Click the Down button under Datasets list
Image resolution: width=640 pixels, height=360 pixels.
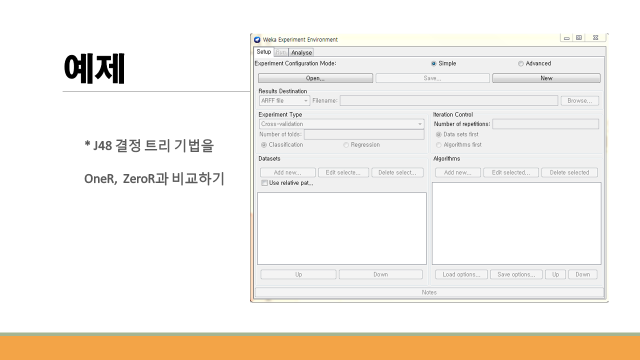(x=380, y=275)
